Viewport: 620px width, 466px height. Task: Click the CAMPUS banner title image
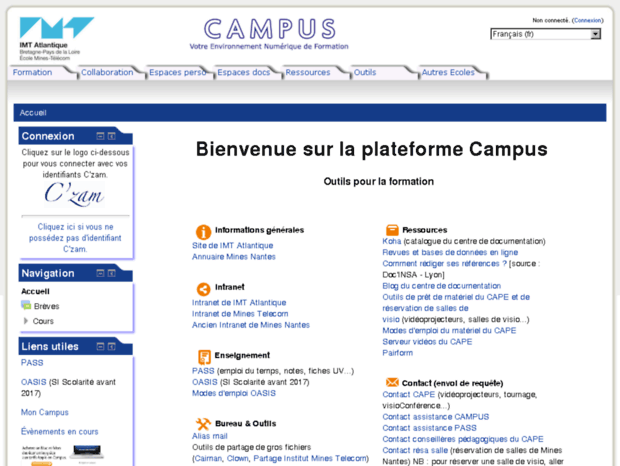269,34
